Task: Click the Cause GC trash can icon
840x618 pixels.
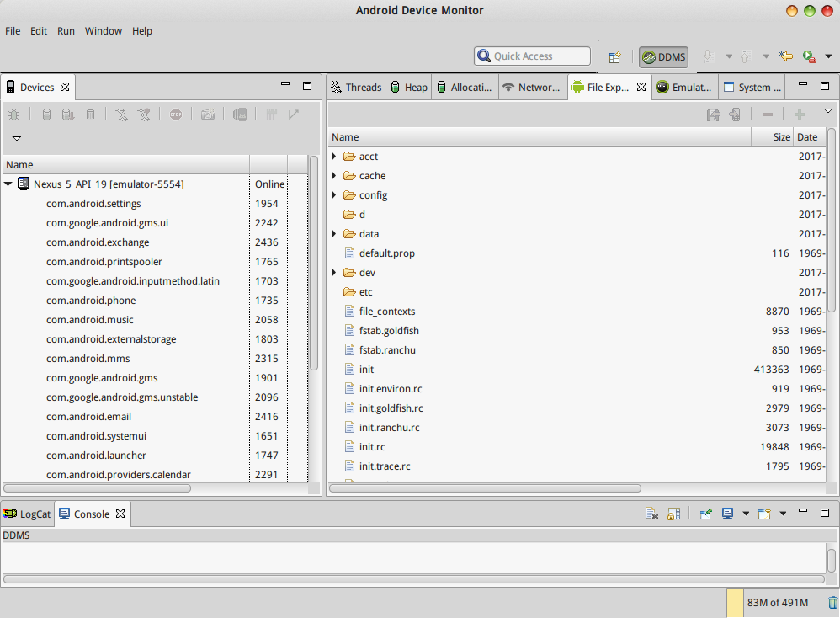Action: point(91,115)
